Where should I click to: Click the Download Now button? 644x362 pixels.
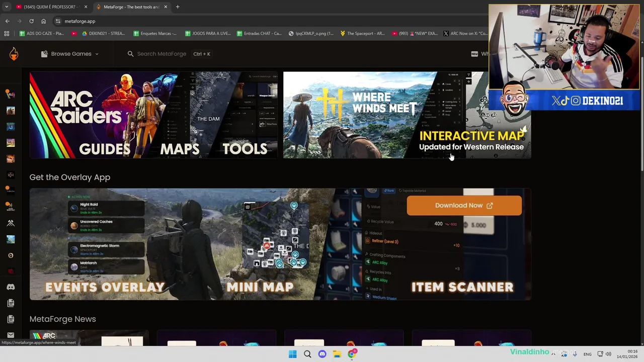click(464, 206)
